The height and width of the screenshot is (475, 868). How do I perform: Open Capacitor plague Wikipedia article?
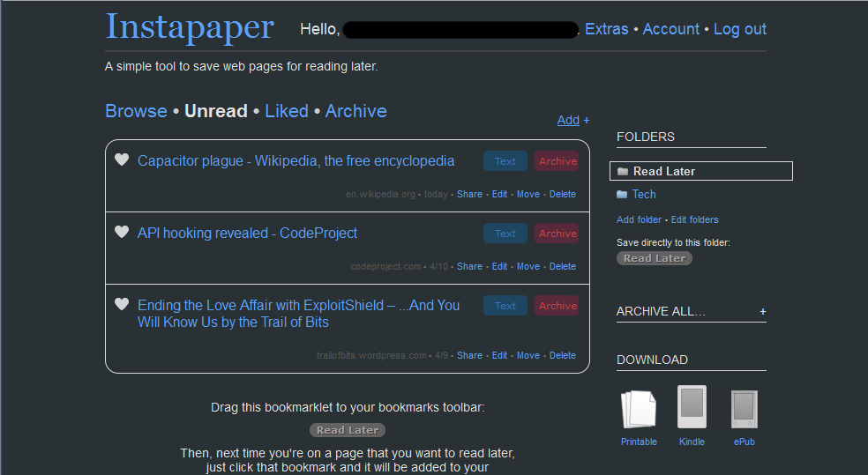[x=296, y=161]
